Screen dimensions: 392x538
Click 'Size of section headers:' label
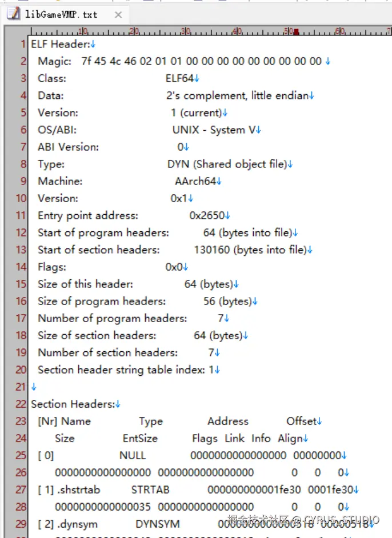[97, 336]
